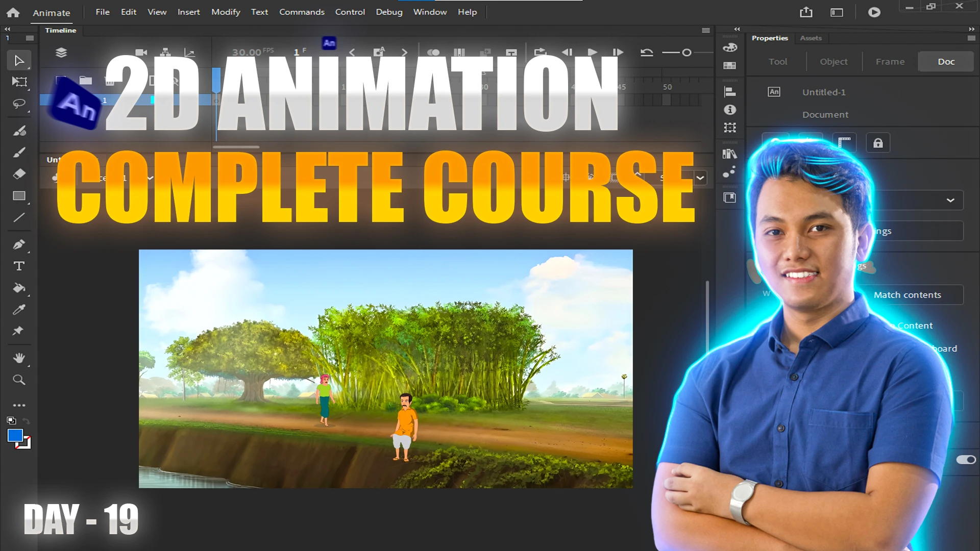Click the timeline Play button
Screen dimensions: 980x551
tap(592, 52)
